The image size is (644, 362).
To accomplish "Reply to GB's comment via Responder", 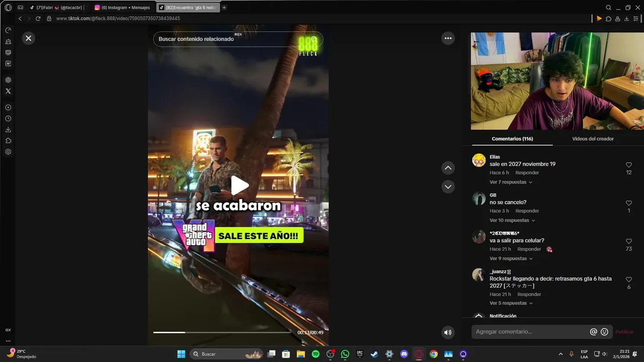I will click(x=527, y=211).
